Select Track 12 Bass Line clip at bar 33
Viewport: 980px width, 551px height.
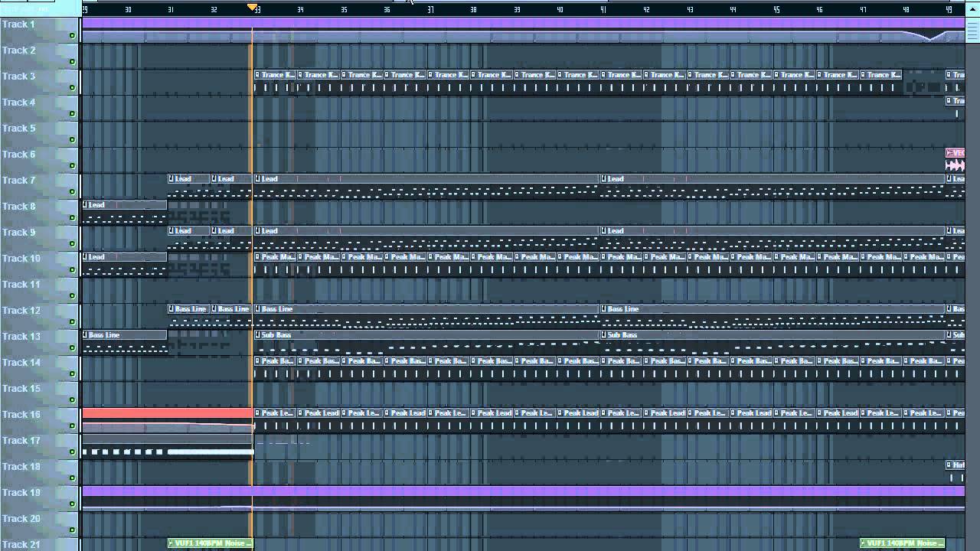(x=426, y=316)
